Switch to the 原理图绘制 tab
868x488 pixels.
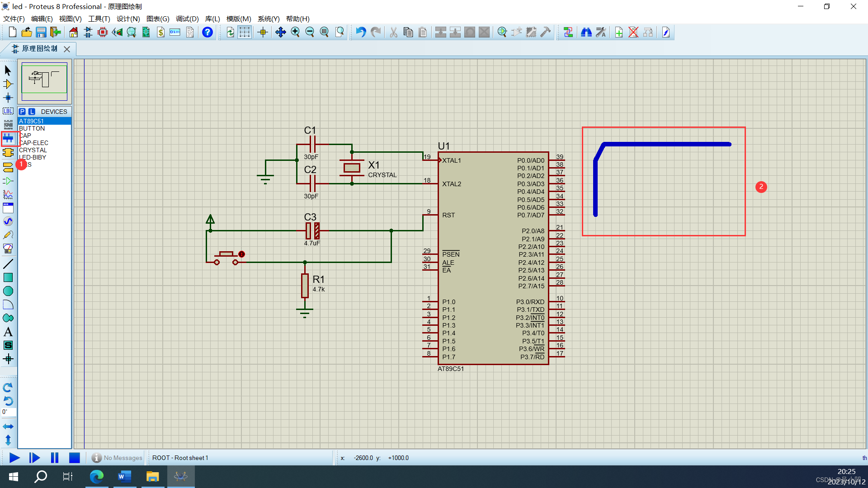point(39,48)
